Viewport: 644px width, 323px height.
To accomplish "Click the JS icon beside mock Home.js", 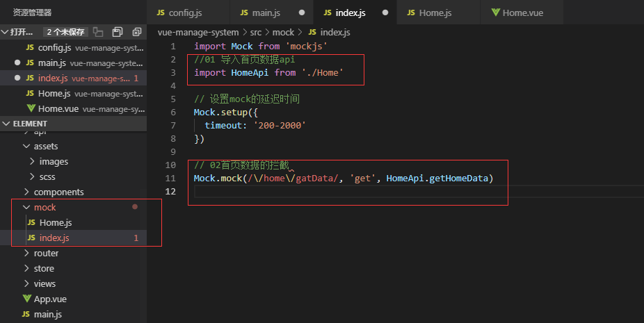I will click(31, 222).
